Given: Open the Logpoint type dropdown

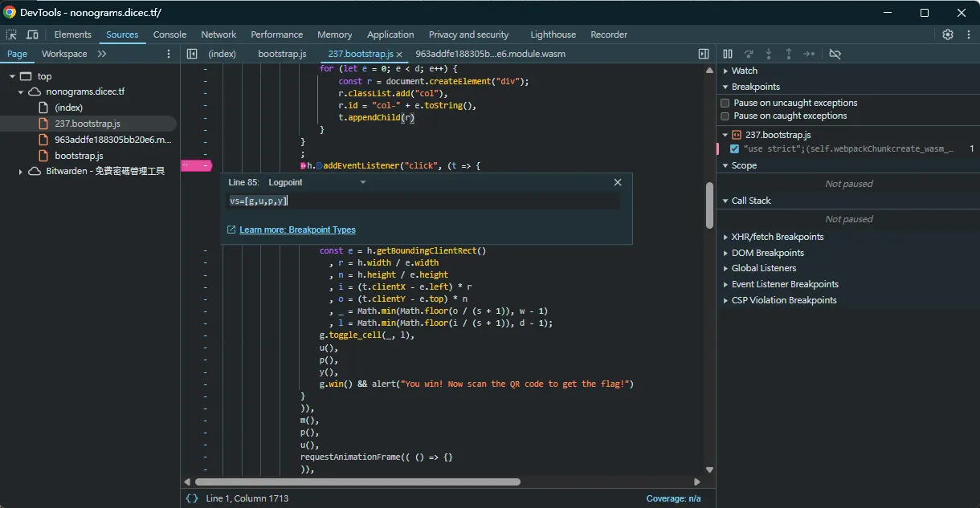Looking at the screenshot, I should pyautogui.click(x=317, y=182).
